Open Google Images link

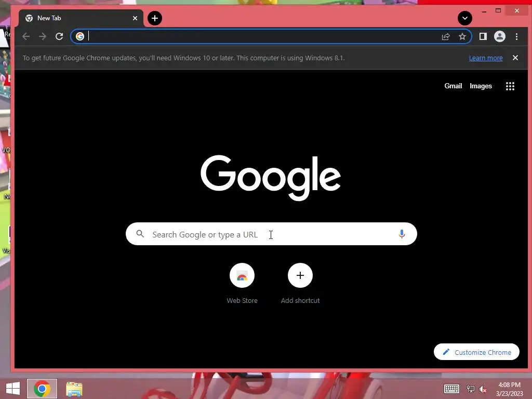pyautogui.click(x=481, y=86)
